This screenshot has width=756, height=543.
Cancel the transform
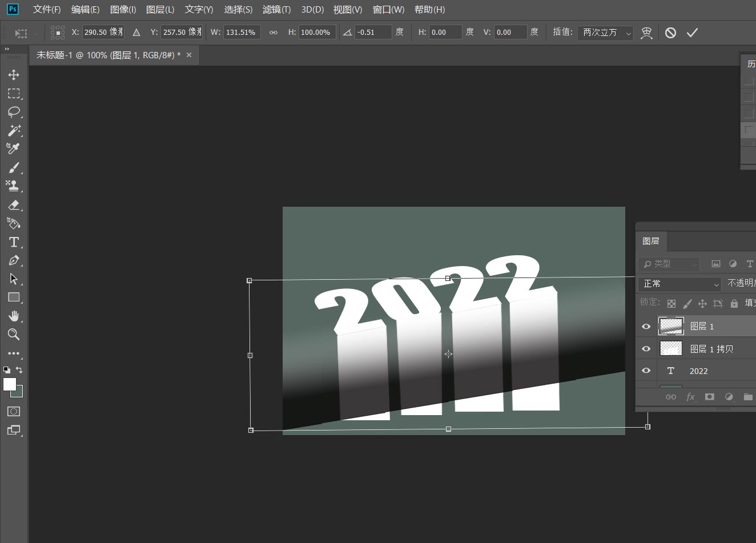(x=670, y=33)
